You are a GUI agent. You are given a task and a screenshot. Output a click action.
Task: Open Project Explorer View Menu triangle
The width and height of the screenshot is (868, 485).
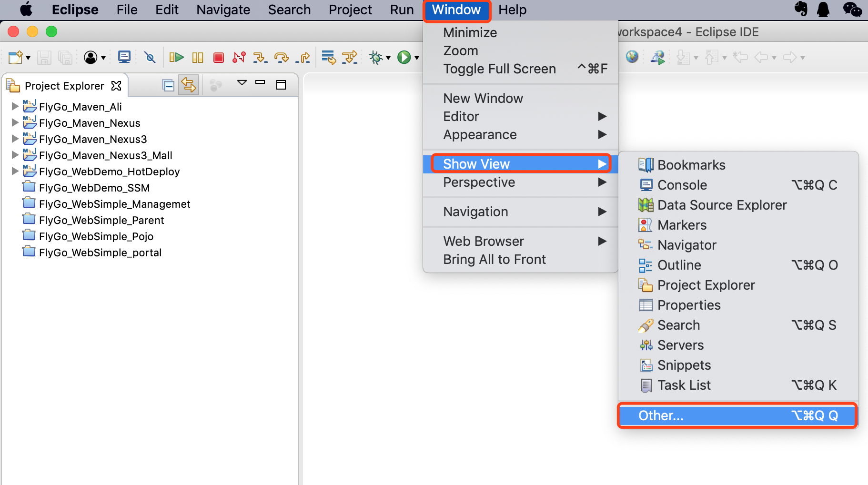242,83
